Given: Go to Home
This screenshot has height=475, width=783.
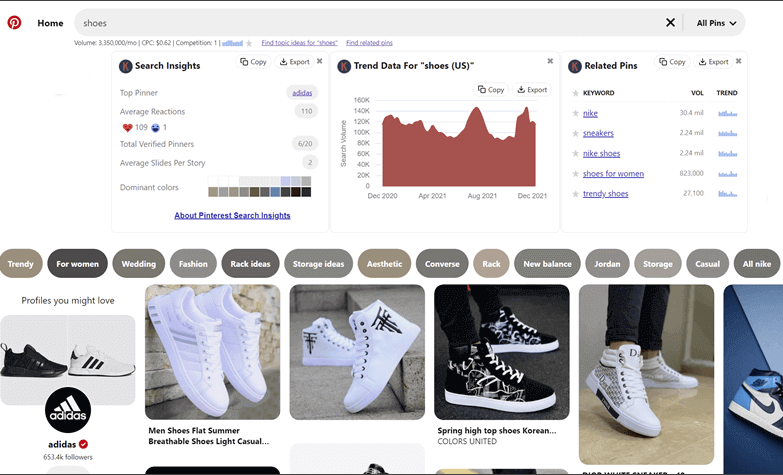Looking at the screenshot, I should click(50, 23).
